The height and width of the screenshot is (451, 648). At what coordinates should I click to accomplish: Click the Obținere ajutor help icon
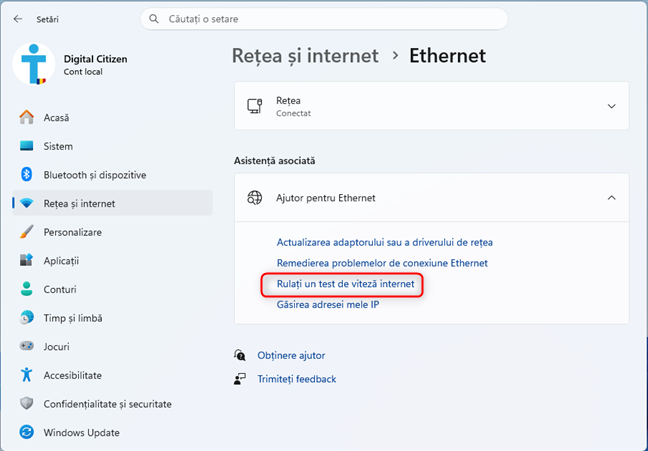point(240,355)
